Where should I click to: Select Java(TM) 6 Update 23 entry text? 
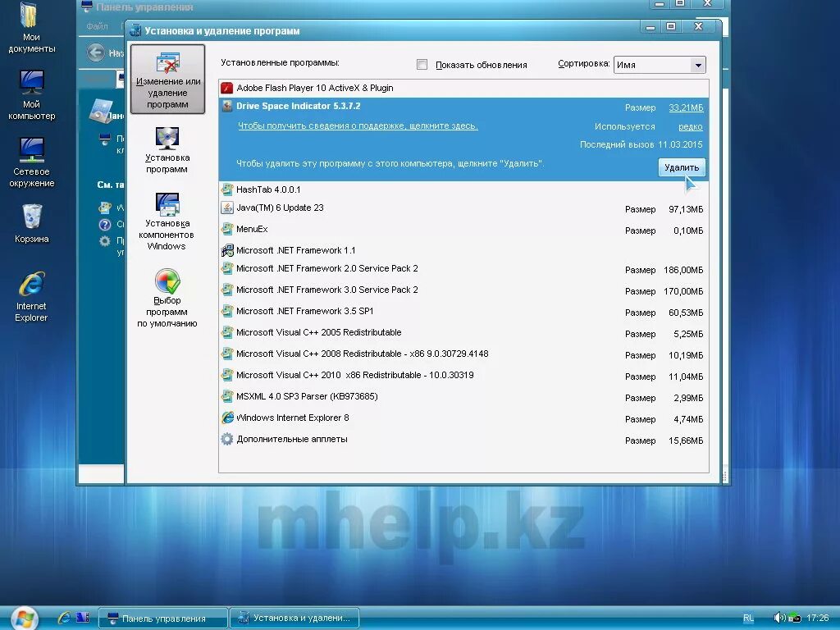(281, 208)
